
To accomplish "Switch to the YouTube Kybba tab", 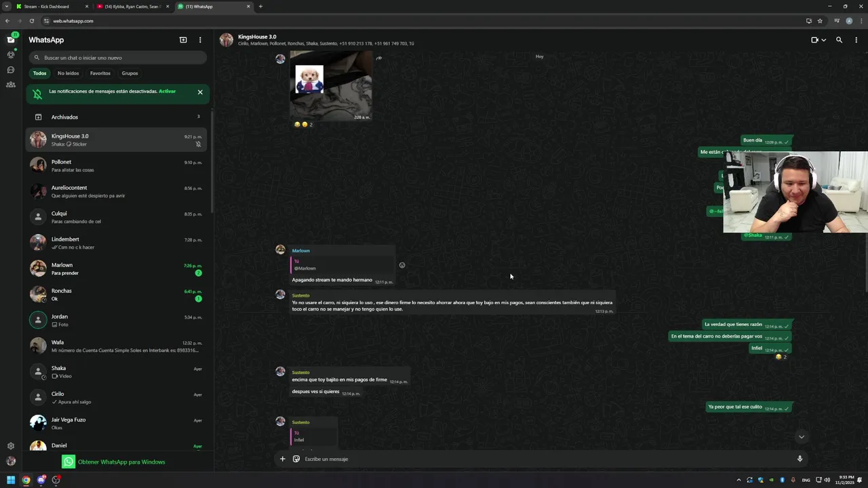I will [x=133, y=6].
